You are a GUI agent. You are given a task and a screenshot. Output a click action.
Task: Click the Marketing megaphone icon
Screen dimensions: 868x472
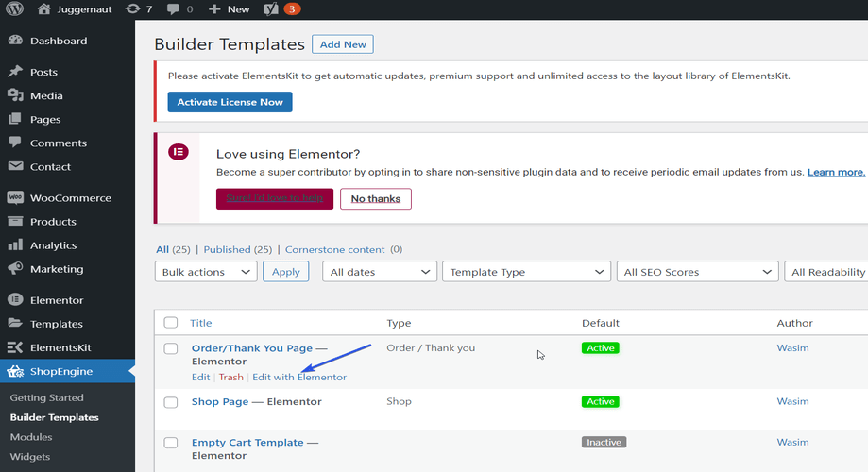click(15, 269)
